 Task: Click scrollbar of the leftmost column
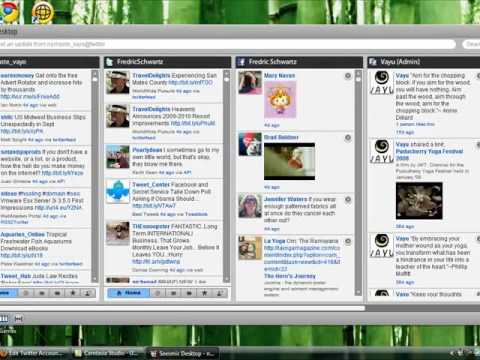point(95,176)
